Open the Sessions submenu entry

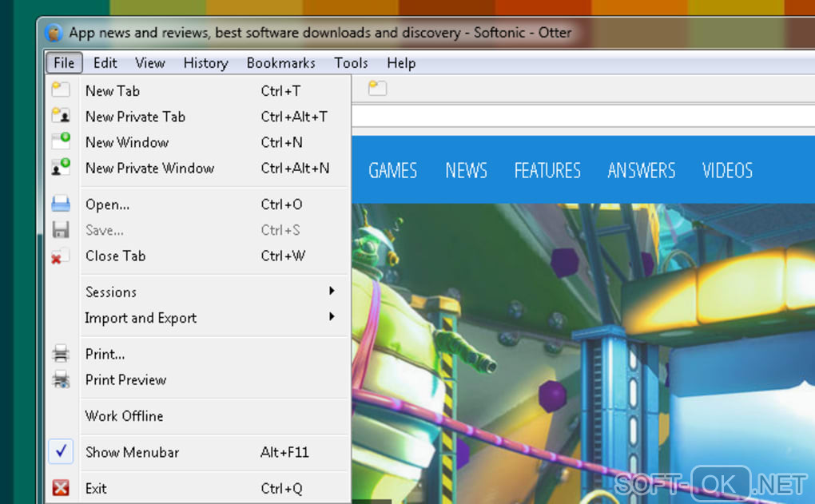pos(198,292)
